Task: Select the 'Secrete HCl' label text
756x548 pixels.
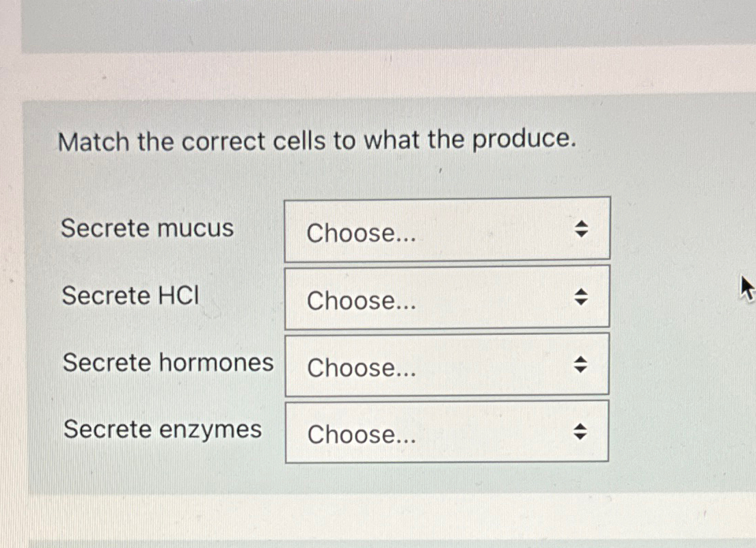Action: point(129,296)
